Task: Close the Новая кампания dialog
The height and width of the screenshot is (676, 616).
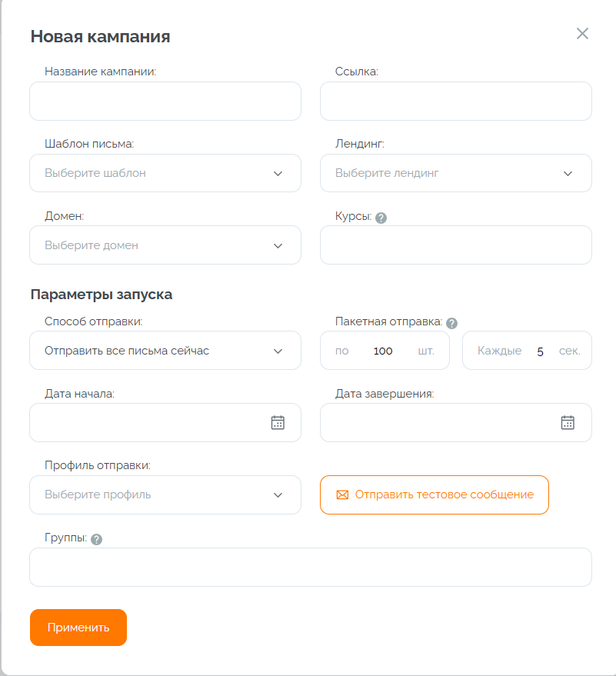Action: (x=582, y=33)
